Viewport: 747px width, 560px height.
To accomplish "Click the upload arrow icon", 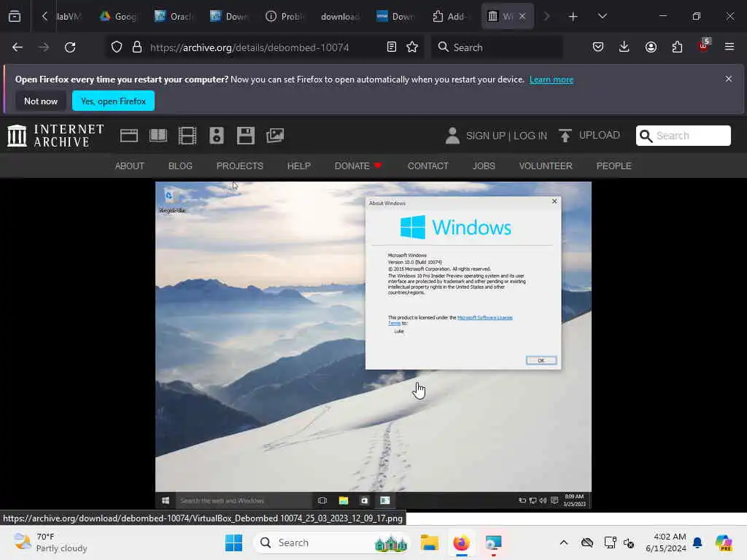I will coord(565,136).
